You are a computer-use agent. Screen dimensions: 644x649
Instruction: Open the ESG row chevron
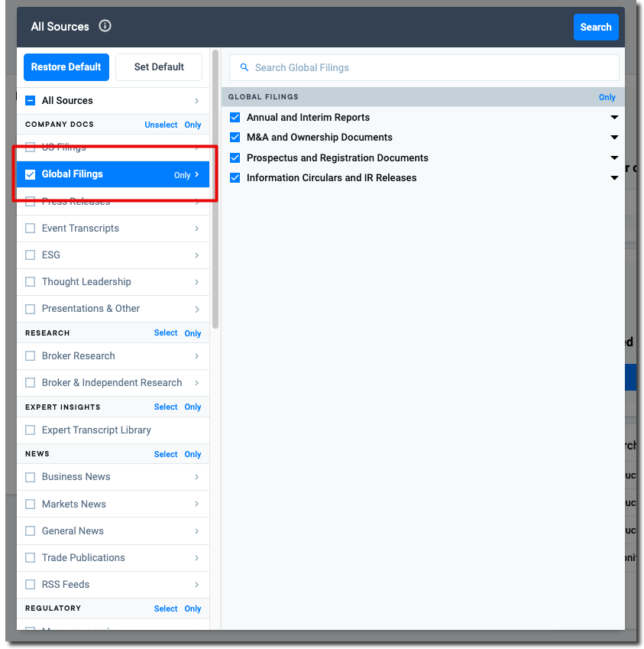[x=196, y=255]
